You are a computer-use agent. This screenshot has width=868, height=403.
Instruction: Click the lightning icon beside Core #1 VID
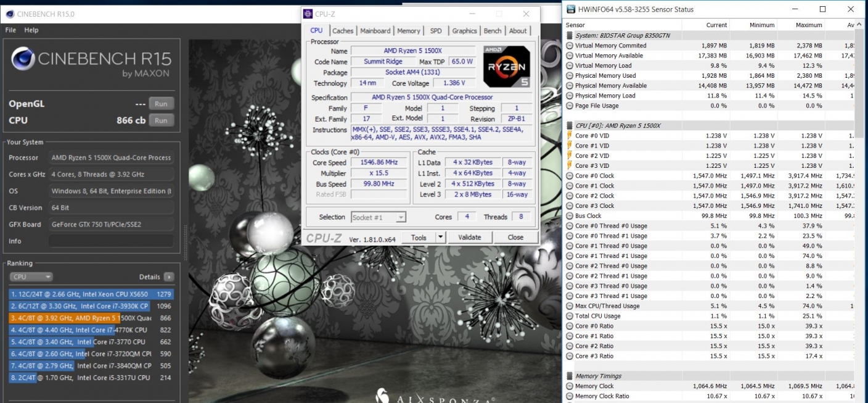(570, 146)
